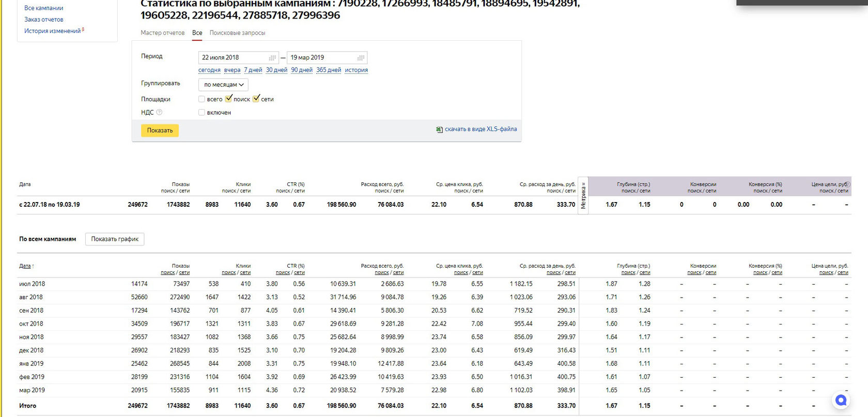
Task: Sort by Показы сети in monthly table
Action: click(x=184, y=273)
